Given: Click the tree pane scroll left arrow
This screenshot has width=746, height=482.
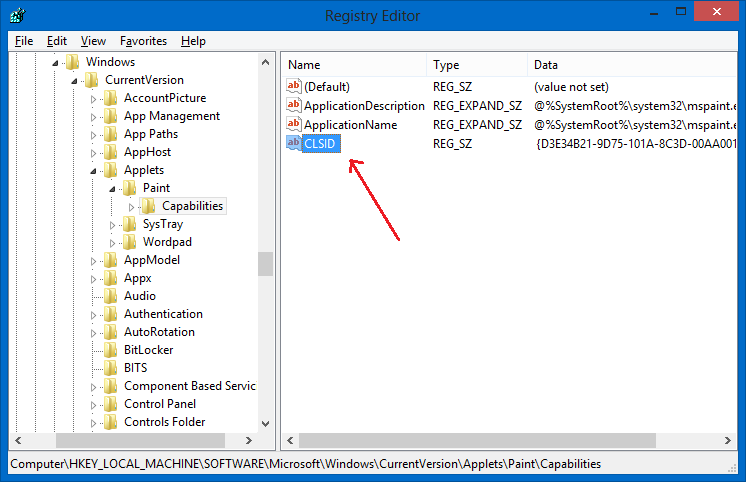Looking at the screenshot, I should point(18,441).
